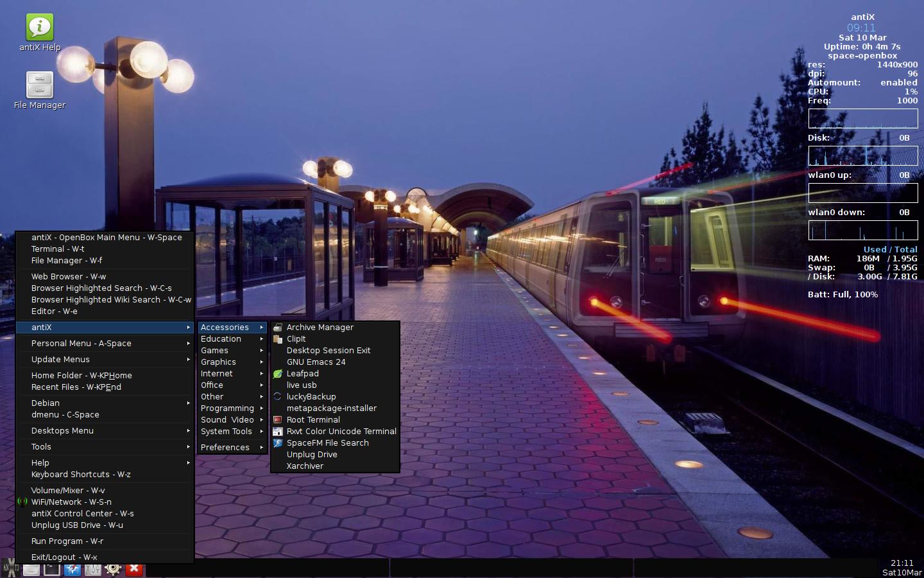Launch Root Terminal via its red icon
This screenshot has width=924, height=578.
point(278,420)
